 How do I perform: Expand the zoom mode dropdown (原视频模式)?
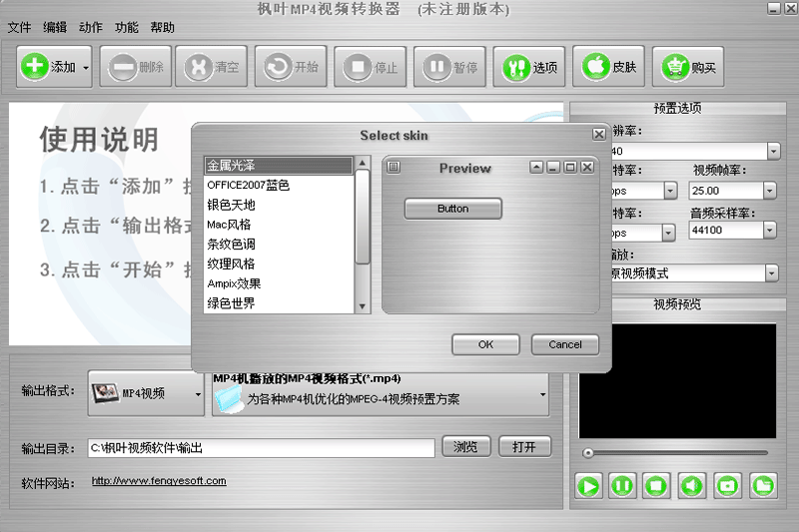click(771, 273)
